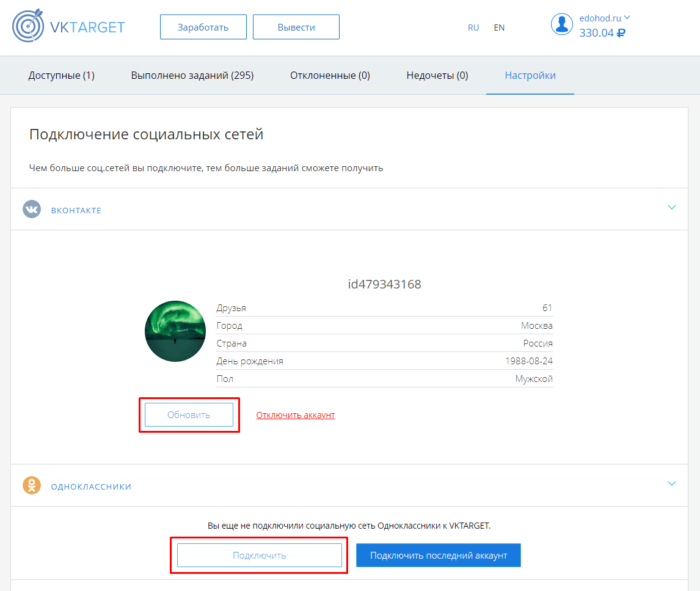Switch to Выполнено заданий (295) tab
This screenshot has width=700, height=591.
192,76
